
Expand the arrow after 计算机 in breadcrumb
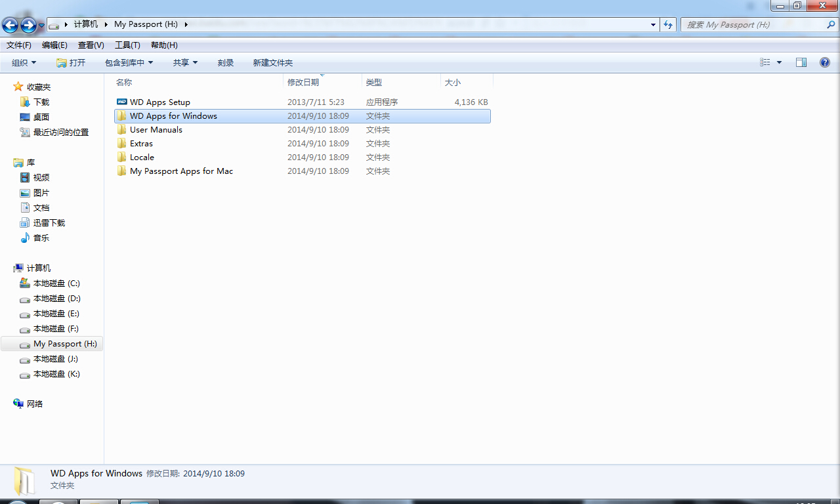[106, 24]
